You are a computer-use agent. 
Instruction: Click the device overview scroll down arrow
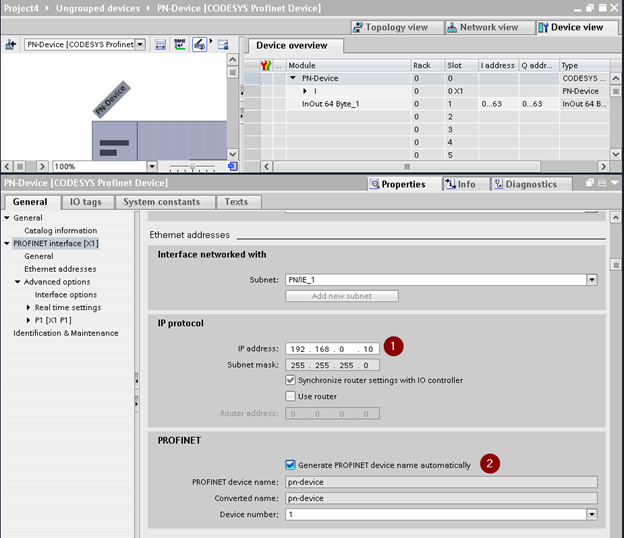616,154
